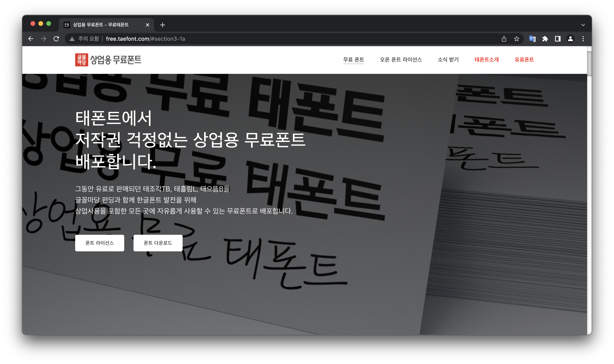Open the 오픈 폰트 라이선스 menu
The width and height of the screenshot is (614, 364).
point(401,60)
